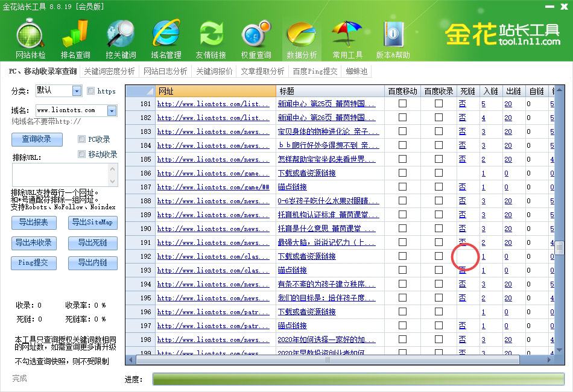Enable the 移动收录 mobile inclusion option
Screen dimensions: 573x392
click(x=82, y=154)
